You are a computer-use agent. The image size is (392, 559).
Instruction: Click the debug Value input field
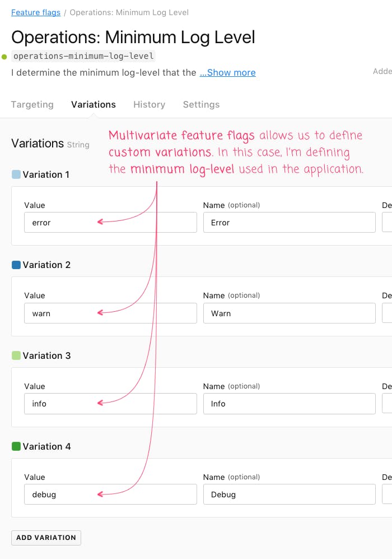coord(110,494)
